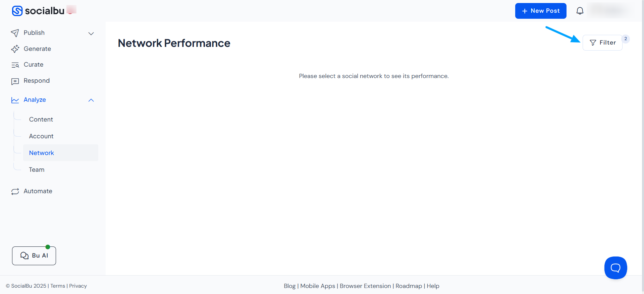The width and height of the screenshot is (644, 294).
Task: Click the Automate loop icon
Action: coord(15,192)
